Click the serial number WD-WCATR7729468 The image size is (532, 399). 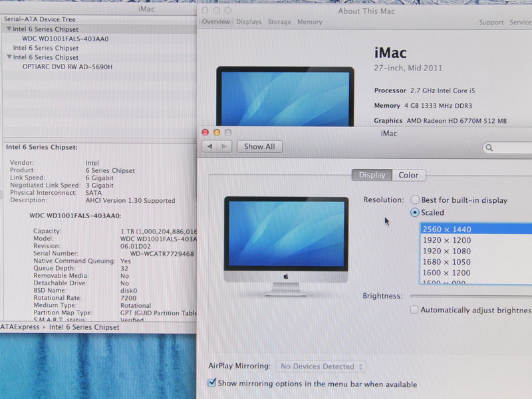click(x=162, y=254)
